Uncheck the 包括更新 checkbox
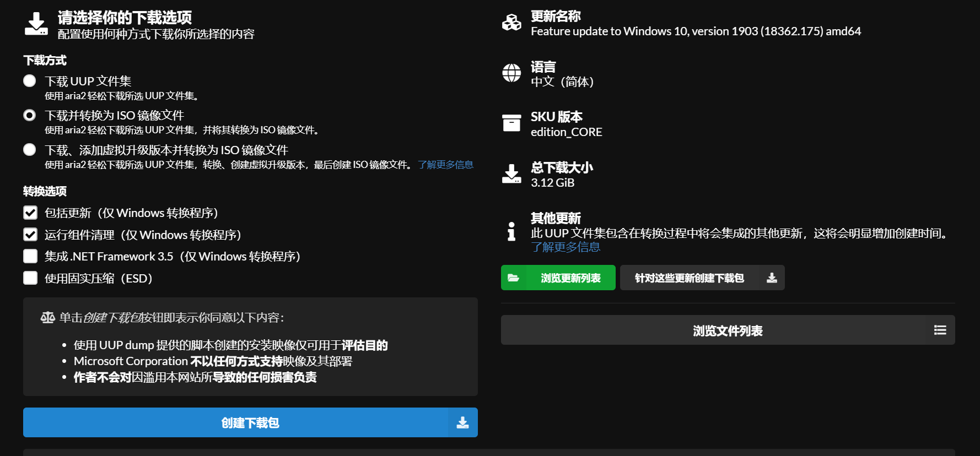The width and height of the screenshot is (980, 456). 30,213
